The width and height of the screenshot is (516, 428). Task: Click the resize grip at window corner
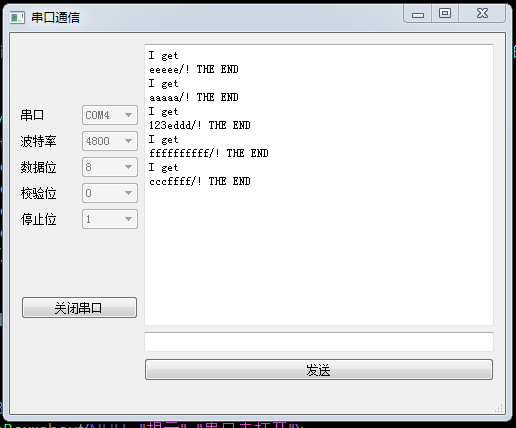[499, 408]
